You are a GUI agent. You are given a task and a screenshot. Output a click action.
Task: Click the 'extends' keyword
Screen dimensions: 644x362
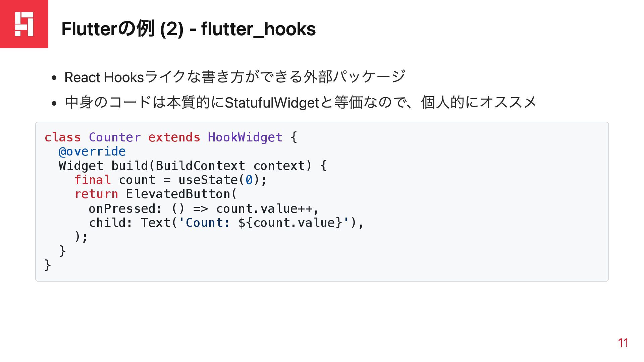tap(174, 137)
